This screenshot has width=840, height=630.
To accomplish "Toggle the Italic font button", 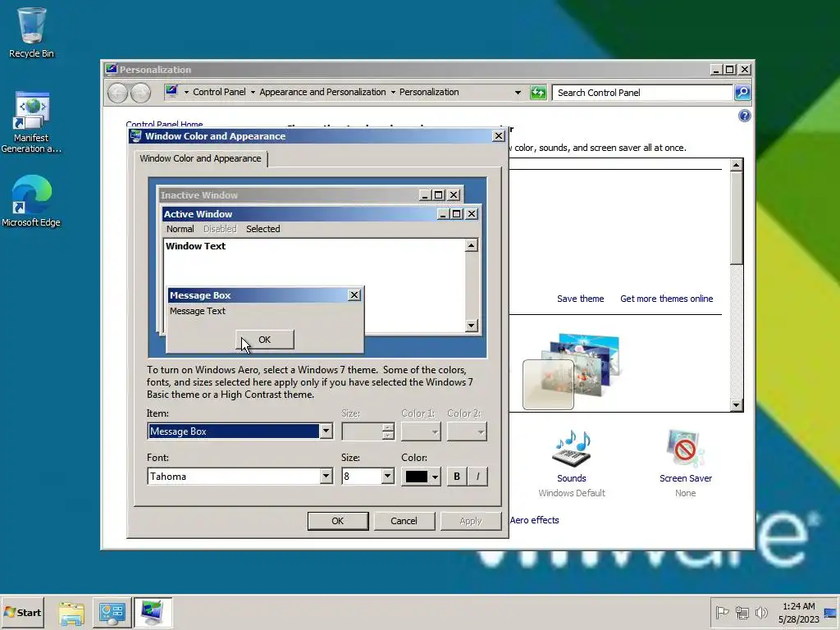I will (477, 477).
